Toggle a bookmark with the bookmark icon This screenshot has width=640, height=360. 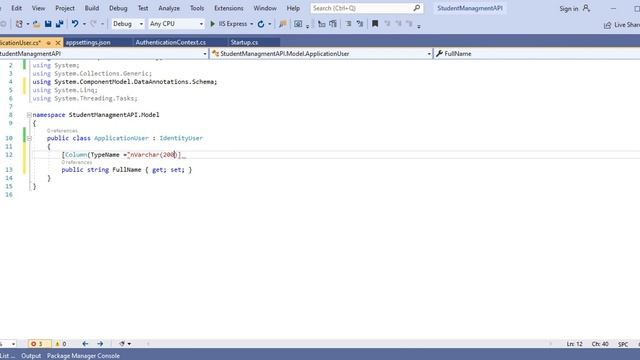tap(375, 24)
